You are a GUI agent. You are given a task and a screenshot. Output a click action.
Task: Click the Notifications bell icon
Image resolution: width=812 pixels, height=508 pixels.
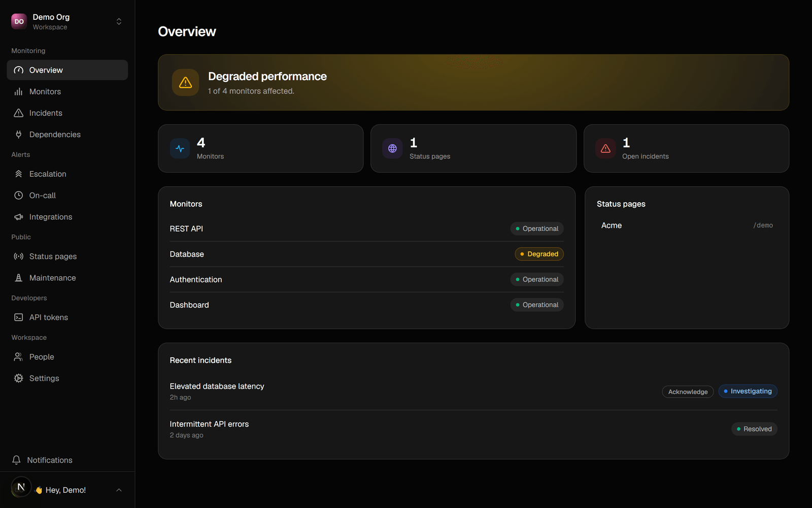[16, 460]
